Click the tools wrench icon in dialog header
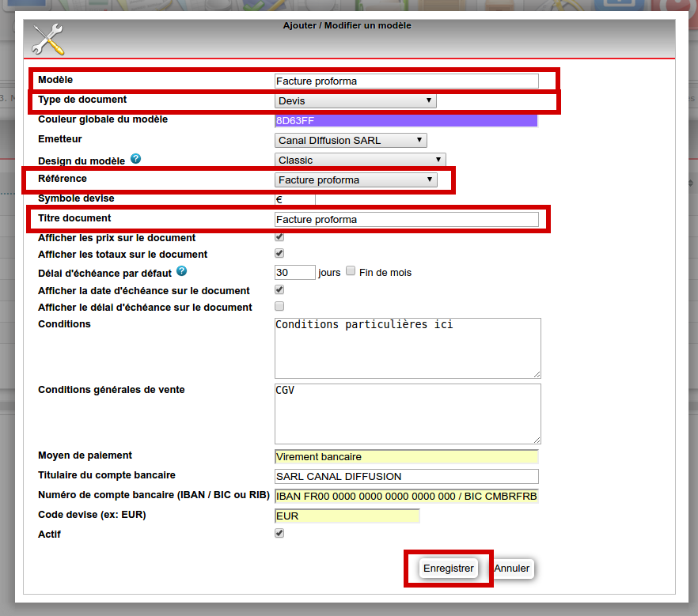Screen dimensions: 698x616 46,38
